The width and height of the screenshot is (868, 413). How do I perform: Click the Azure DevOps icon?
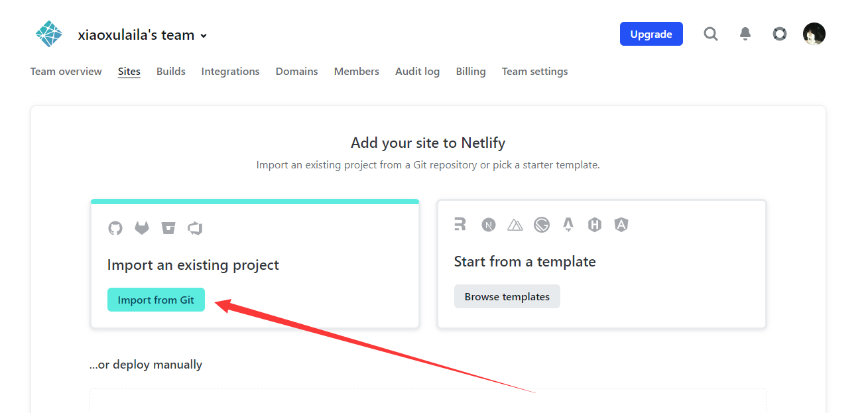tap(195, 228)
